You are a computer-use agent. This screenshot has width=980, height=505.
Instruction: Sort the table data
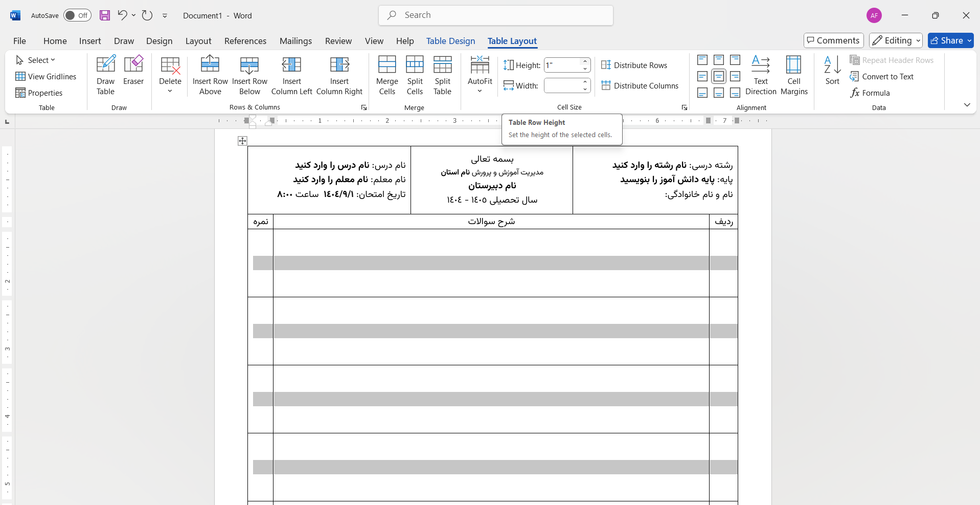pyautogui.click(x=832, y=71)
